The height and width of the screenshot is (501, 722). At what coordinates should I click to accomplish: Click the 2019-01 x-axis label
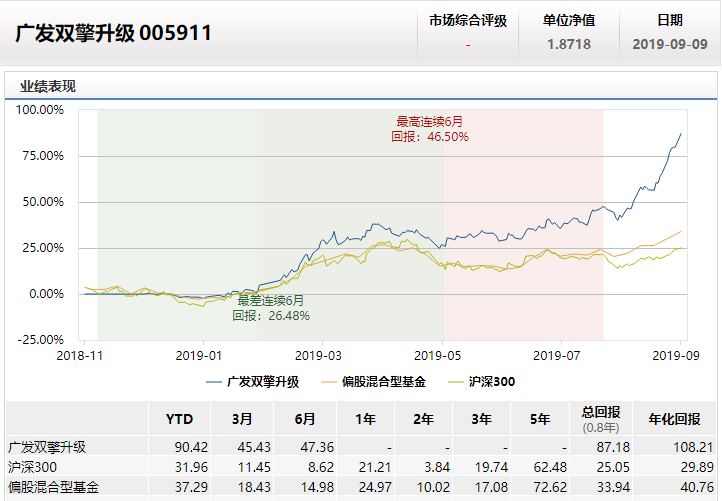pyautogui.click(x=199, y=355)
